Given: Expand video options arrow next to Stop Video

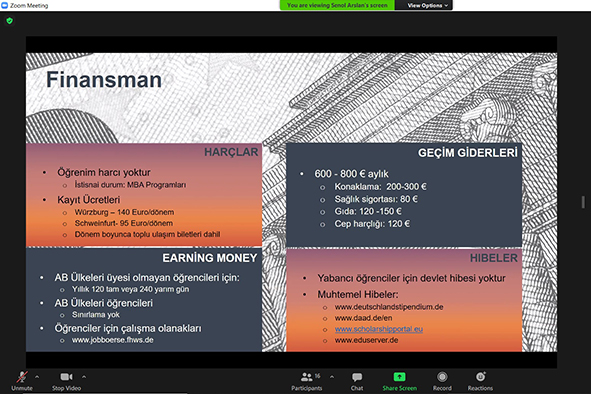Looking at the screenshot, I should pyautogui.click(x=84, y=377).
